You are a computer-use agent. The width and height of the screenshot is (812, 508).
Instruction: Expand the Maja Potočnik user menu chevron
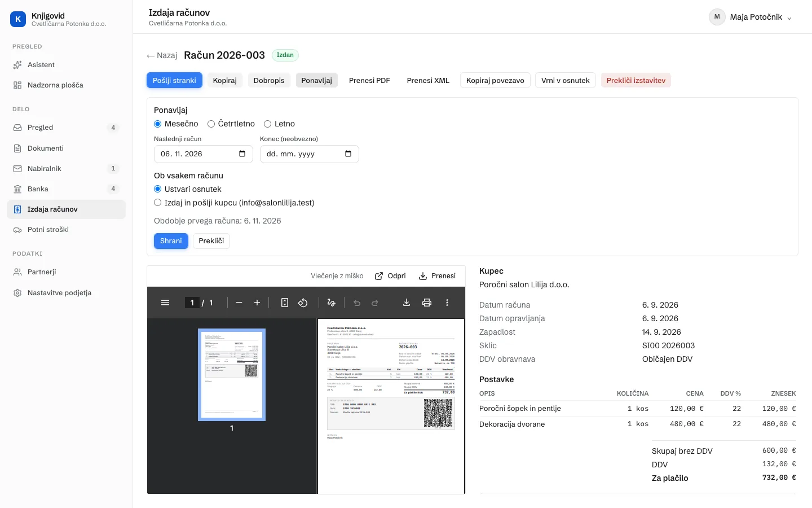[x=789, y=18]
